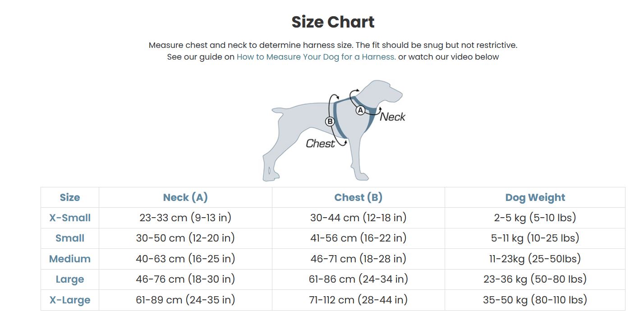
Task: Click the X-Small size row label
Action: click(70, 218)
